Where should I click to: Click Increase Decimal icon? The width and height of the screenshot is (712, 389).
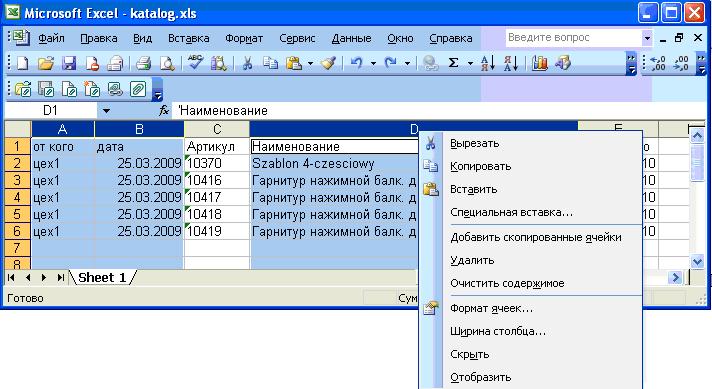(x=658, y=63)
